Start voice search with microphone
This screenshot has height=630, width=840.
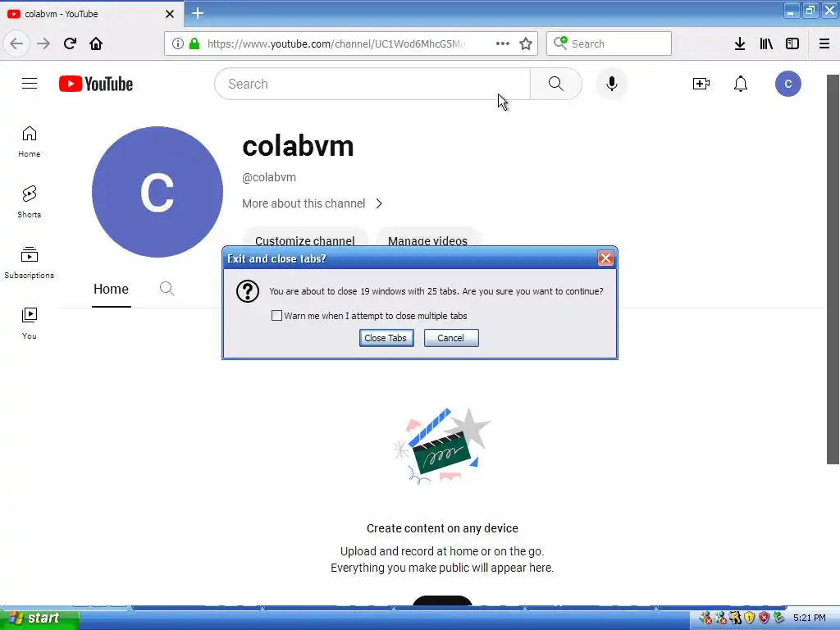point(611,84)
